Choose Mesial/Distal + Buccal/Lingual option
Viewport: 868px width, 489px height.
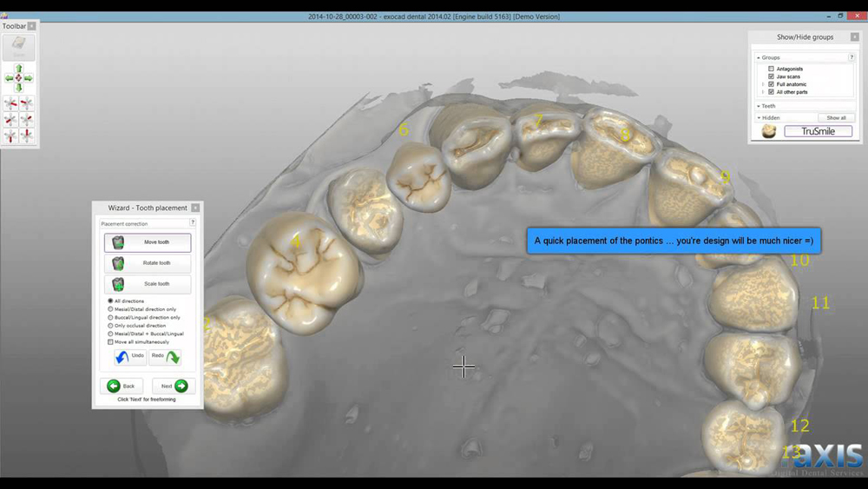click(x=110, y=334)
